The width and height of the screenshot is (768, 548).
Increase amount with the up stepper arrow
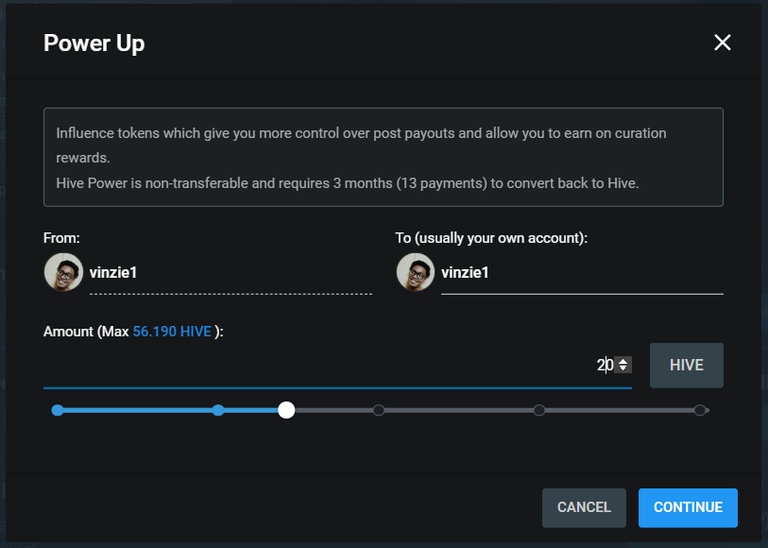(x=623, y=361)
